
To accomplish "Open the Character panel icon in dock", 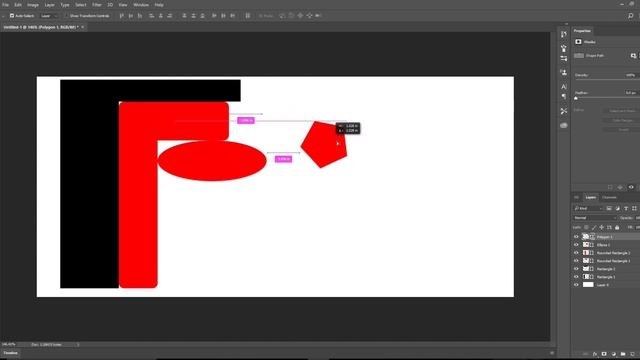I will pos(564,87).
